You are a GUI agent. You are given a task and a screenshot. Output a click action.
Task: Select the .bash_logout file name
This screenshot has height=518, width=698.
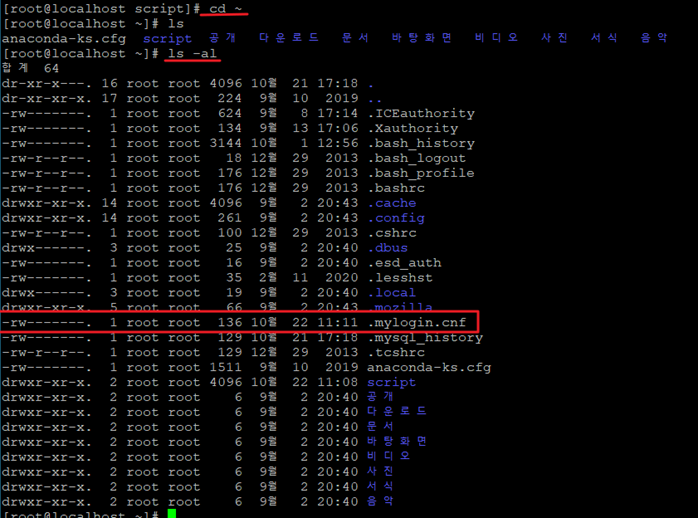[x=417, y=158]
